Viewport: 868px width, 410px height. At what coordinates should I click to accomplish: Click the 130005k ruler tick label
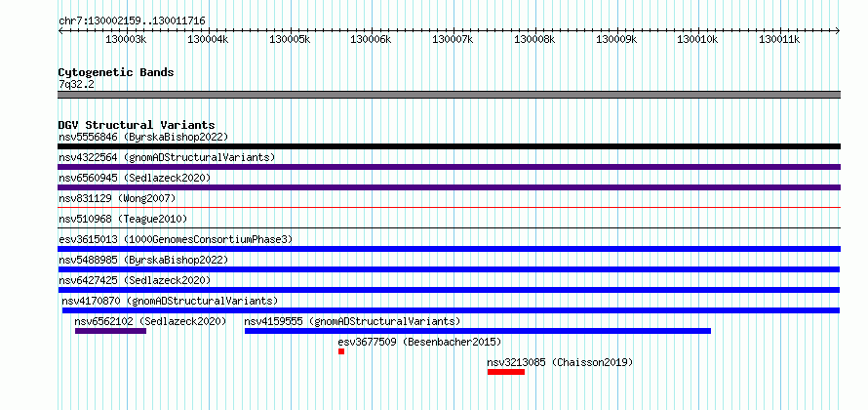coord(290,39)
